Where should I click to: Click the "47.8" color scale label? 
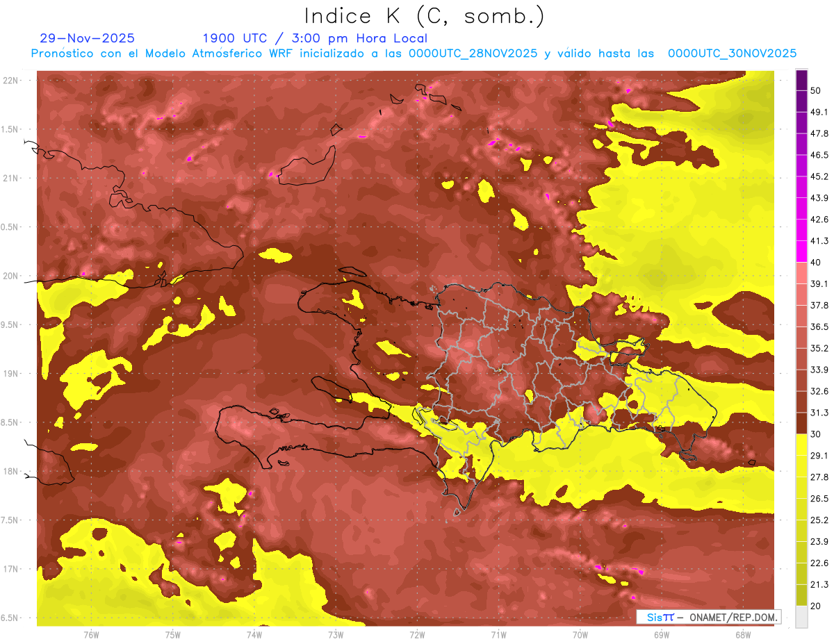point(819,133)
